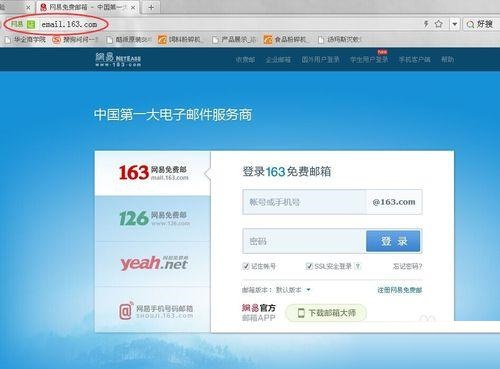The width and height of the screenshot is (500, 369).
Task: Click the 下载邮箱大师 button
Action: click(x=326, y=313)
